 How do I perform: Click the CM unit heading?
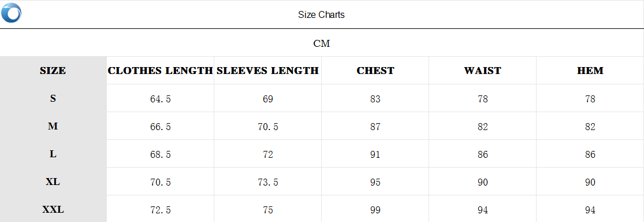coord(322,43)
